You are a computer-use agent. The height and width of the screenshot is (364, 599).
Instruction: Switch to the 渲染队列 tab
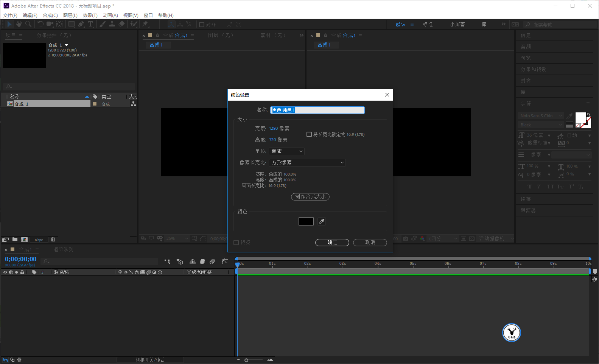point(64,250)
